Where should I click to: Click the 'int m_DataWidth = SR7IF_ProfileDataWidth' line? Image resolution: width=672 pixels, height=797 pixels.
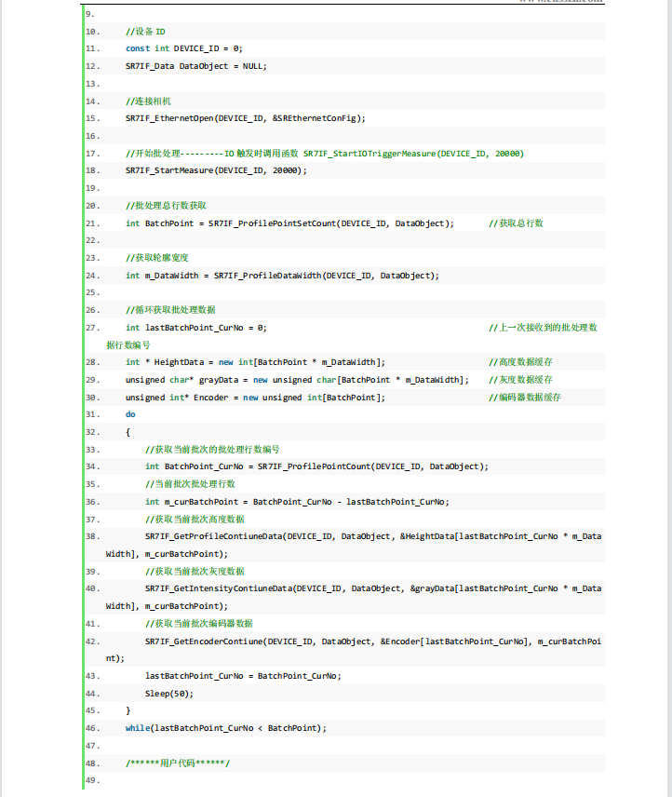[x=282, y=276]
